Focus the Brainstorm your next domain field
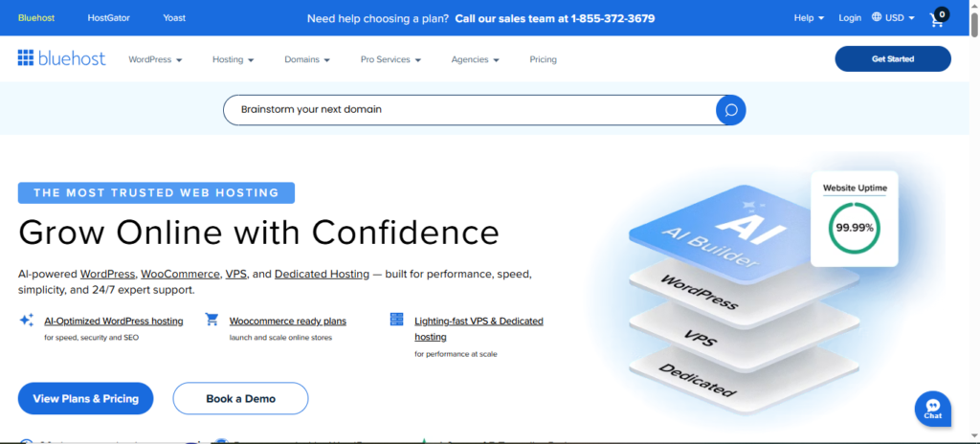Image resolution: width=980 pixels, height=444 pixels. tap(469, 110)
